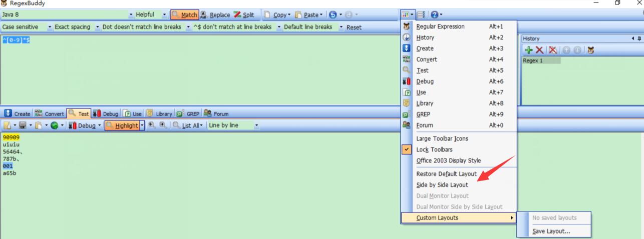
Task: Toggle ^$ don't match at line breaks
Action: click(237, 27)
